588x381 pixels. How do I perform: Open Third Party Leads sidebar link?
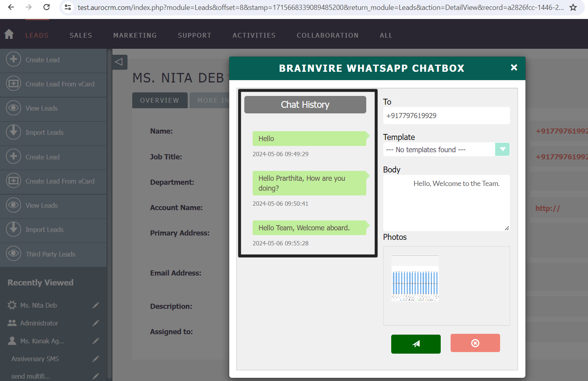click(50, 254)
